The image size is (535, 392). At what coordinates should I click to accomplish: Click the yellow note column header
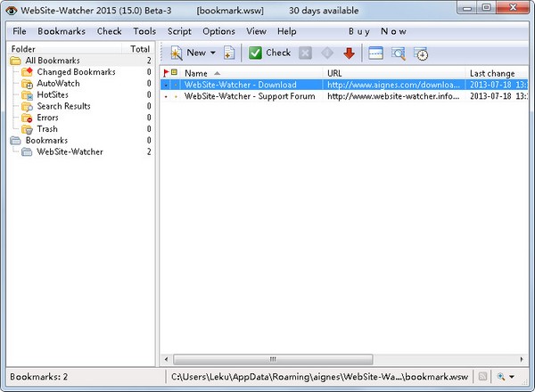[175, 72]
